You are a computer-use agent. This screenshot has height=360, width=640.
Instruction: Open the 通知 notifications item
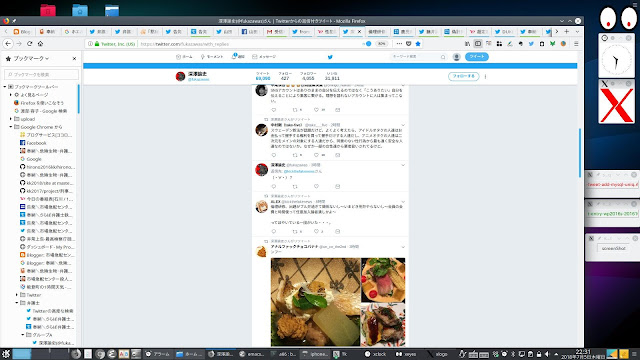238,57
